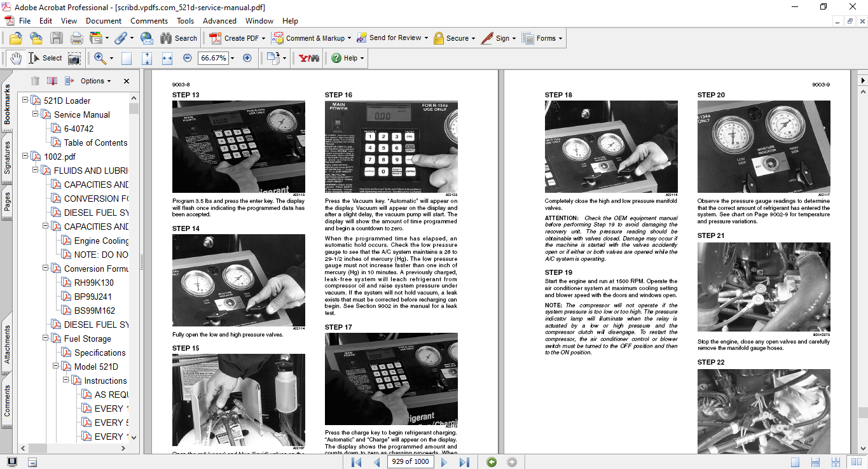The height and width of the screenshot is (469, 868).
Task: Click the Fit Width icon
Action: coord(167,58)
